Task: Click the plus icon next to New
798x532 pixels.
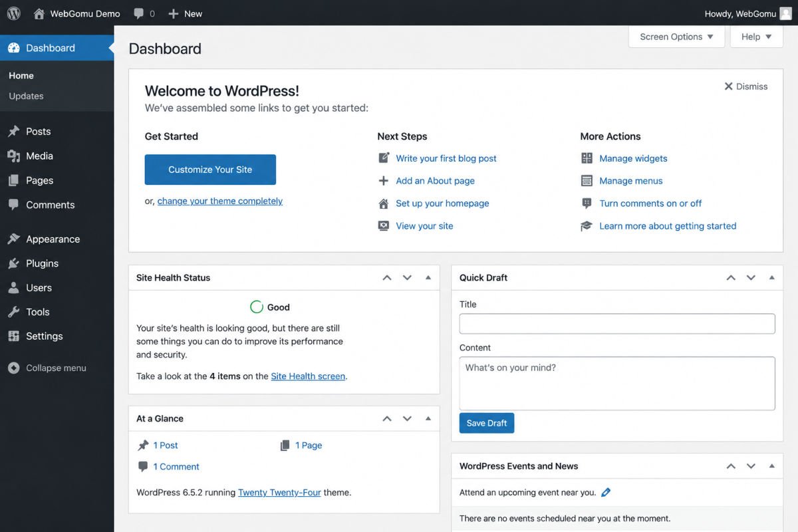Action: pos(173,13)
